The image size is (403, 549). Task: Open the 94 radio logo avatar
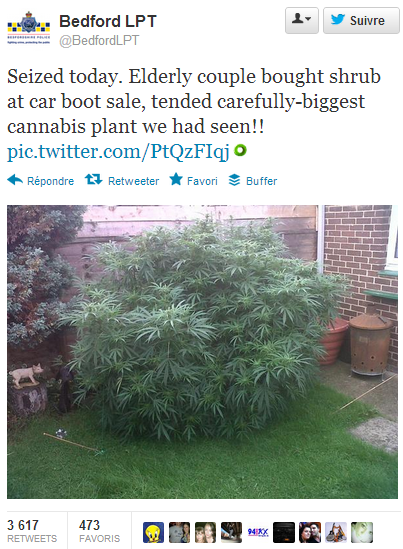click(258, 533)
